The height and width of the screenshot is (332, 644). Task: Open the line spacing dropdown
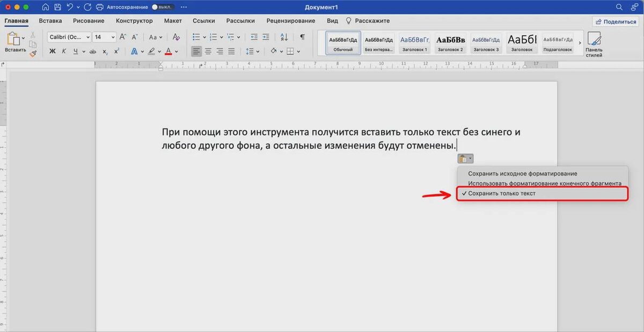click(259, 51)
